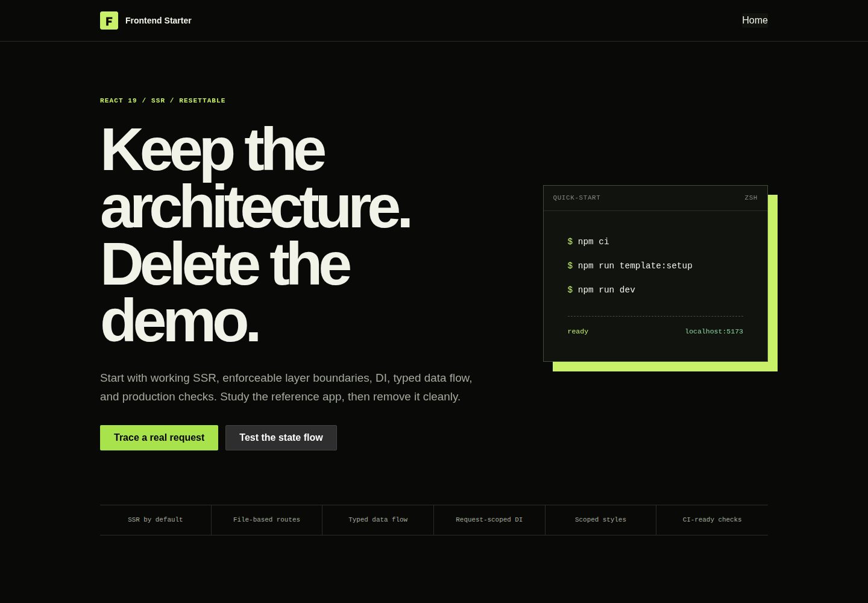Click the 'Start with working SSR' description paragraph
Image resolution: width=868 pixels, height=603 pixels.
286,387
